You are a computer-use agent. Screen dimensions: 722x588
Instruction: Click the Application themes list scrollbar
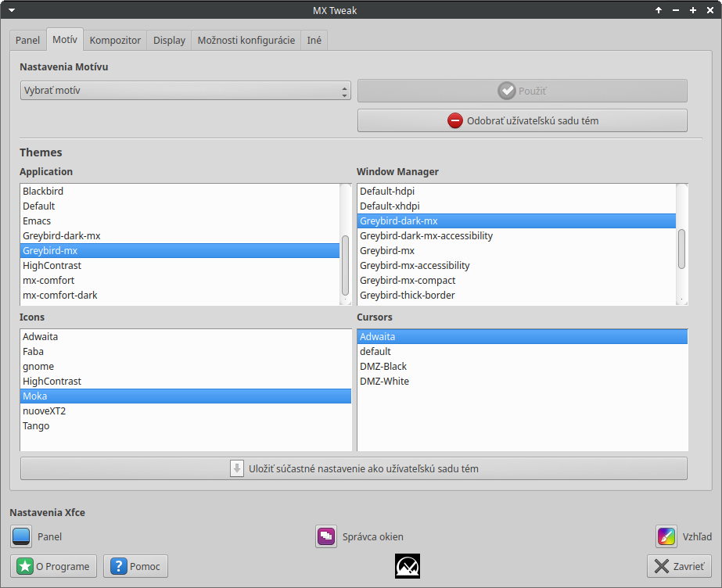pos(345,265)
